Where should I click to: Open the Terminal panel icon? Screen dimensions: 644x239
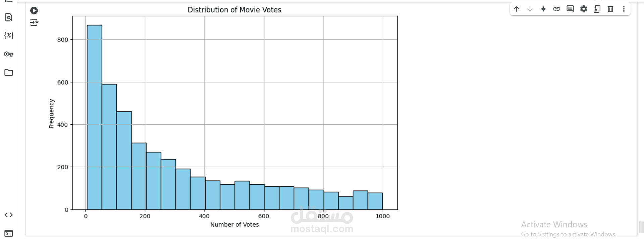(x=9, y=233)
